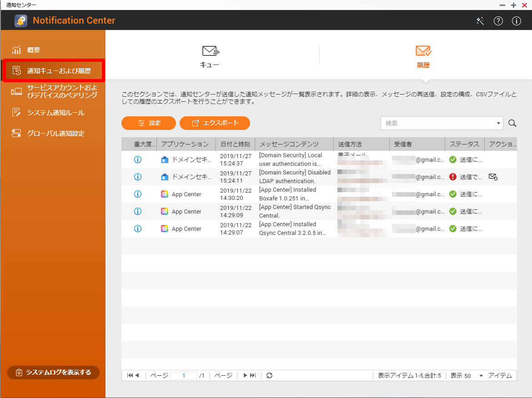Select message 'Installed Boxafe 1.0.251 in...'

[288, 194]
